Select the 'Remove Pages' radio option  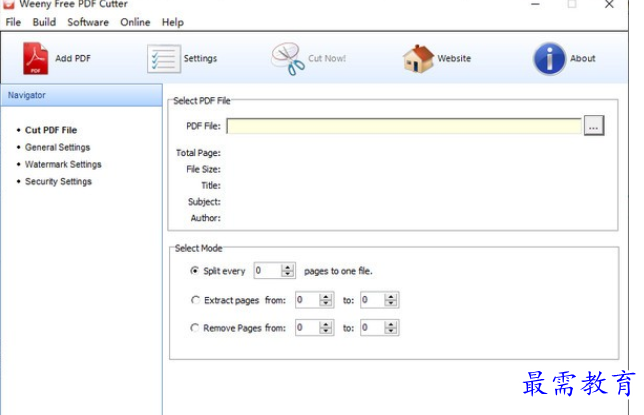(195, 328)
